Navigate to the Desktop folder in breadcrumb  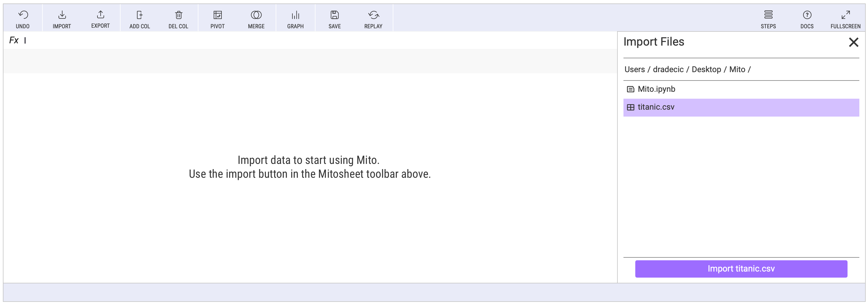pos(706,70)
